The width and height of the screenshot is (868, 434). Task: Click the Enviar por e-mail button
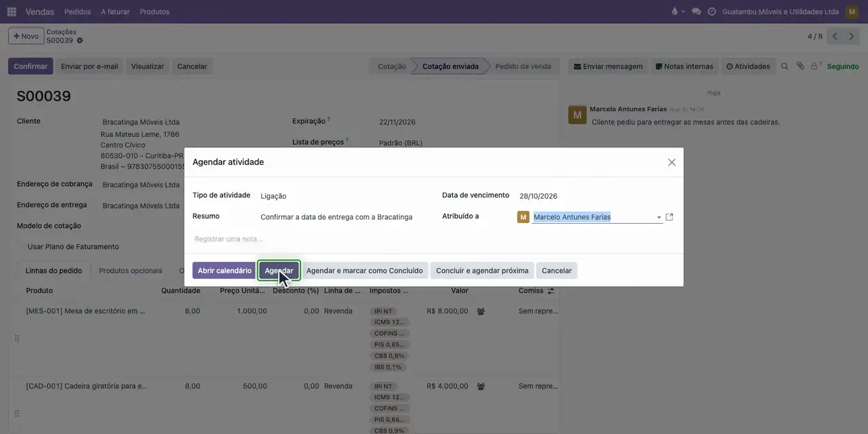(x=90, y=66)
